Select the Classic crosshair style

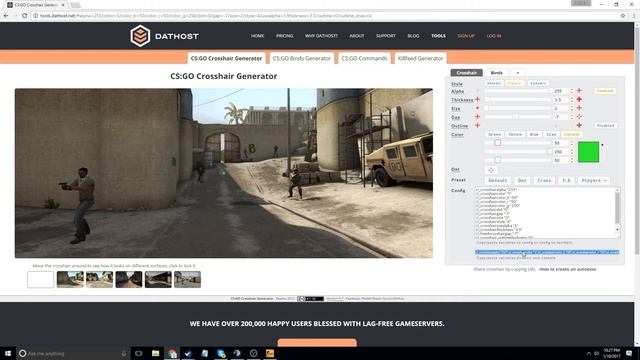point(514,83)
